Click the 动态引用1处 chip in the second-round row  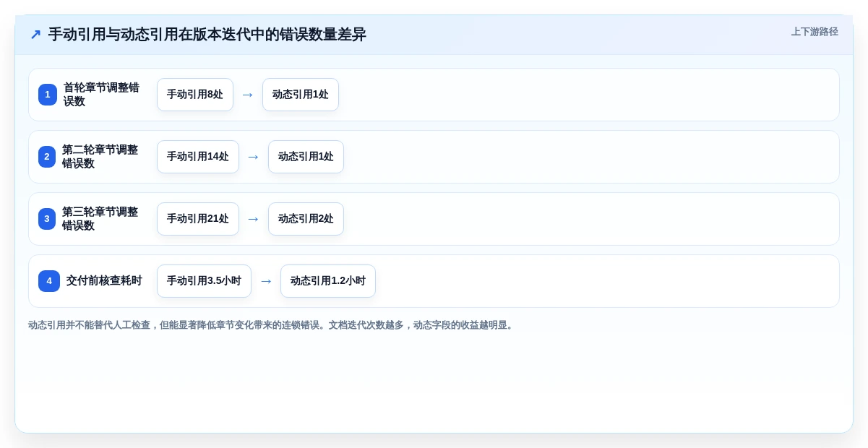click(306, 157)
